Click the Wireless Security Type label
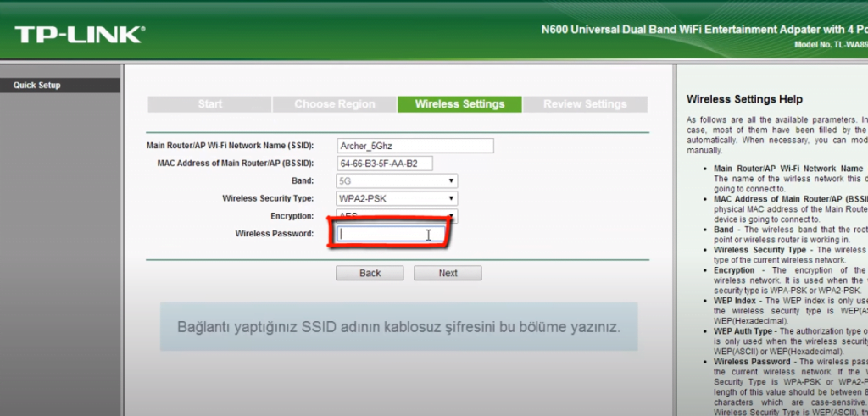The height and width of the screenshot is (416, 868). [268, 198]
